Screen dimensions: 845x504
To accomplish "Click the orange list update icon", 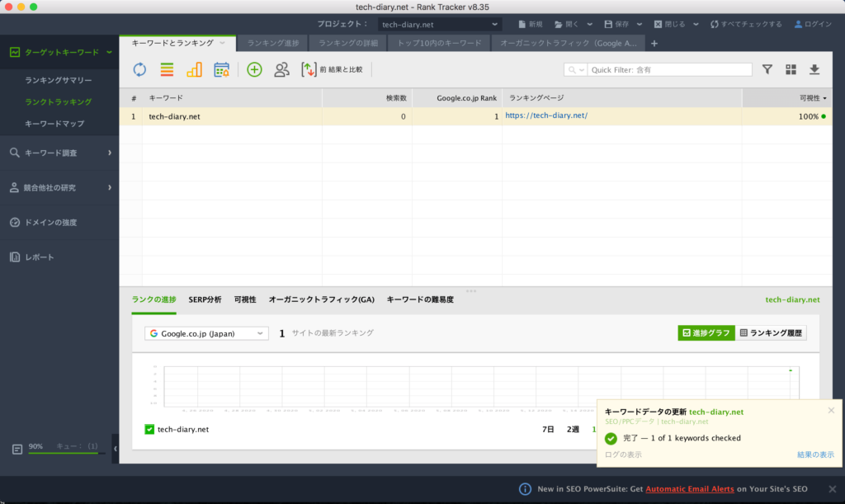I will (167, 69).
